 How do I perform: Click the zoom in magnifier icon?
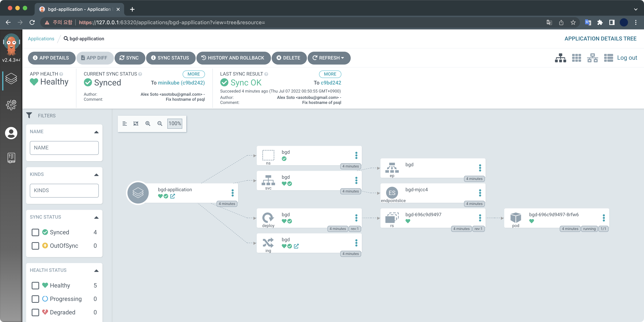148,124
